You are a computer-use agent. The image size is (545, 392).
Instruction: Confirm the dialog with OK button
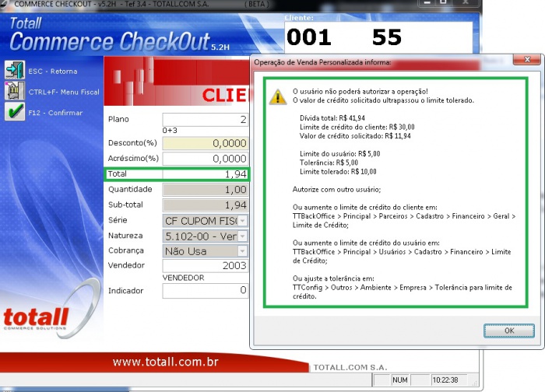(509, 331)
